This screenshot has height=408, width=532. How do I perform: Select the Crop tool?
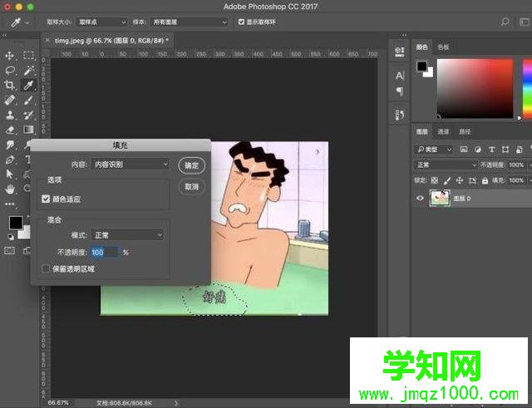tap(9, 85)
